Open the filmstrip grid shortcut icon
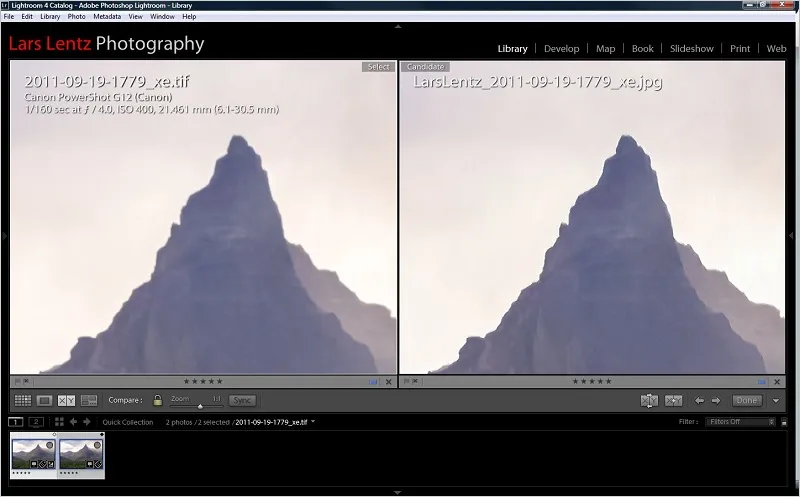 [59, 422]
